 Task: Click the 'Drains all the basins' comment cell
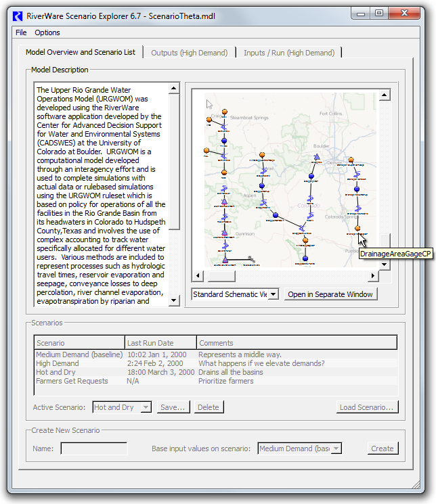[x=231, y=372]
